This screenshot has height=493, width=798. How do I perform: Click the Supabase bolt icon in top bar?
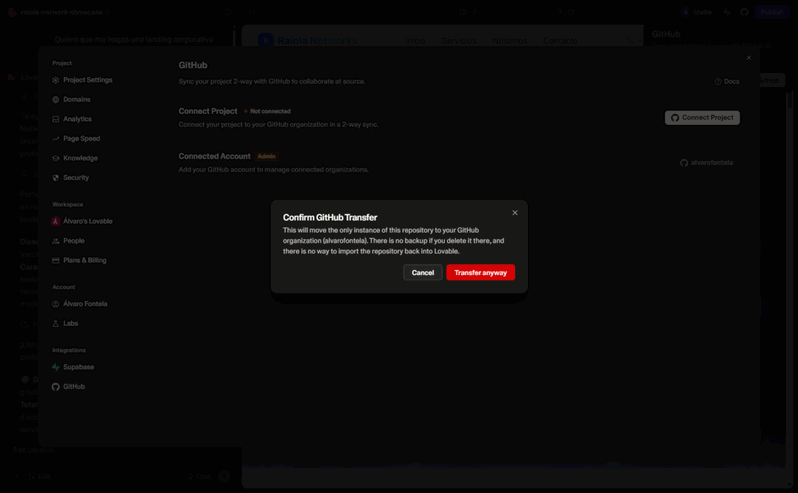(x=727, y=12)
